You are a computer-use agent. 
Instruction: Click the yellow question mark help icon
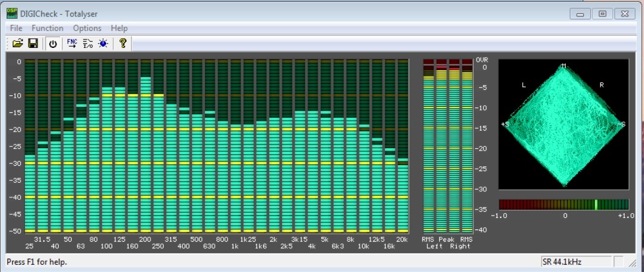point(122,43)
